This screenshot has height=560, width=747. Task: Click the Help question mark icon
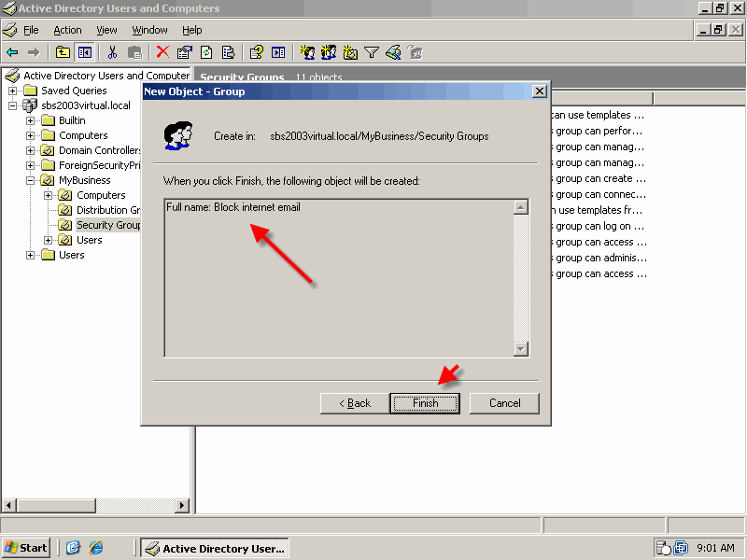256,52
